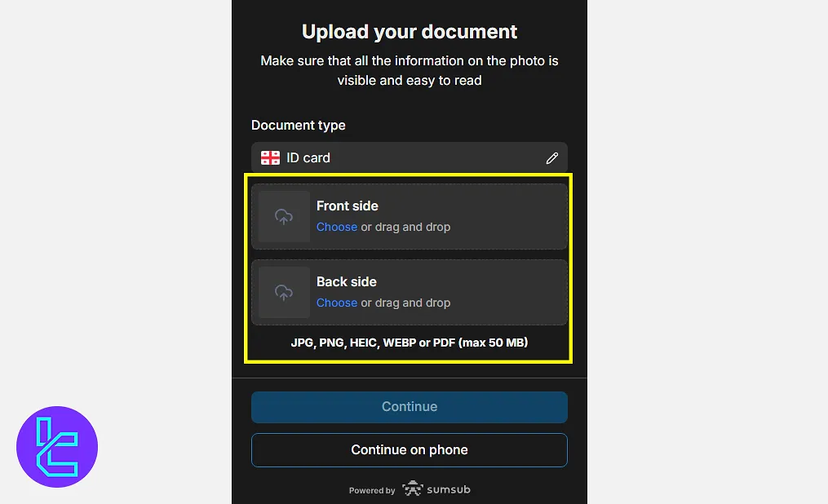The image size is (828, 504).
Task: Click the Front side drag and drop area
Action: pyautogui.click(x=410, y=216)
